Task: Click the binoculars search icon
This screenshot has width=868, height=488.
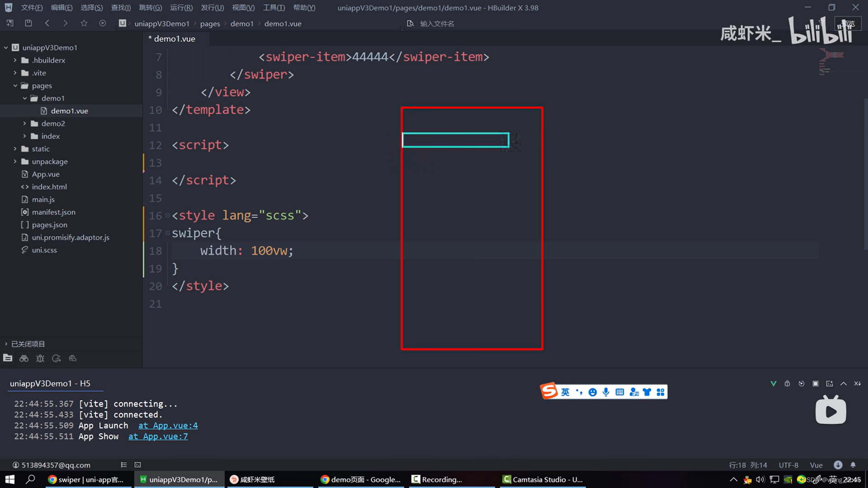Action: [x=24, y=358]
